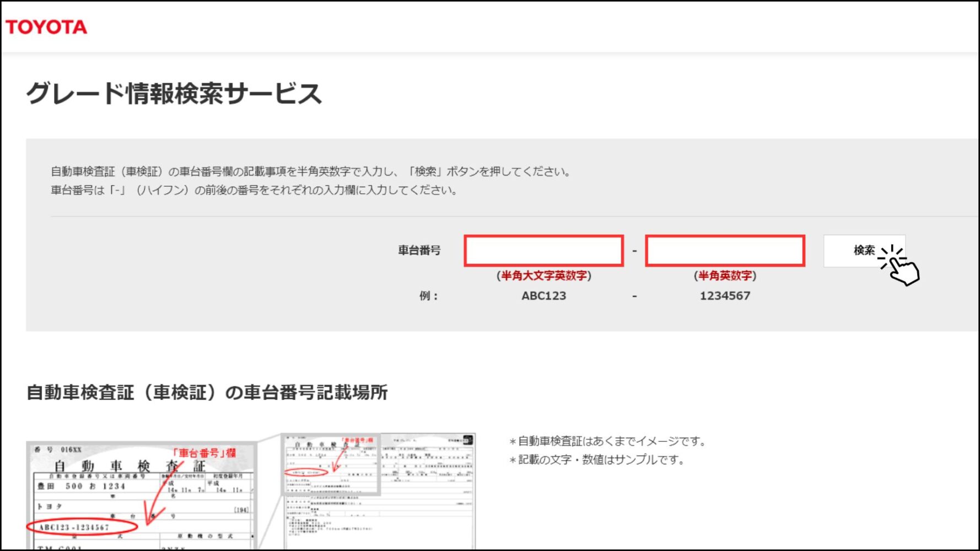Click the TOYOTA logo
Screen dimensions: 980x551
[46, 27]
